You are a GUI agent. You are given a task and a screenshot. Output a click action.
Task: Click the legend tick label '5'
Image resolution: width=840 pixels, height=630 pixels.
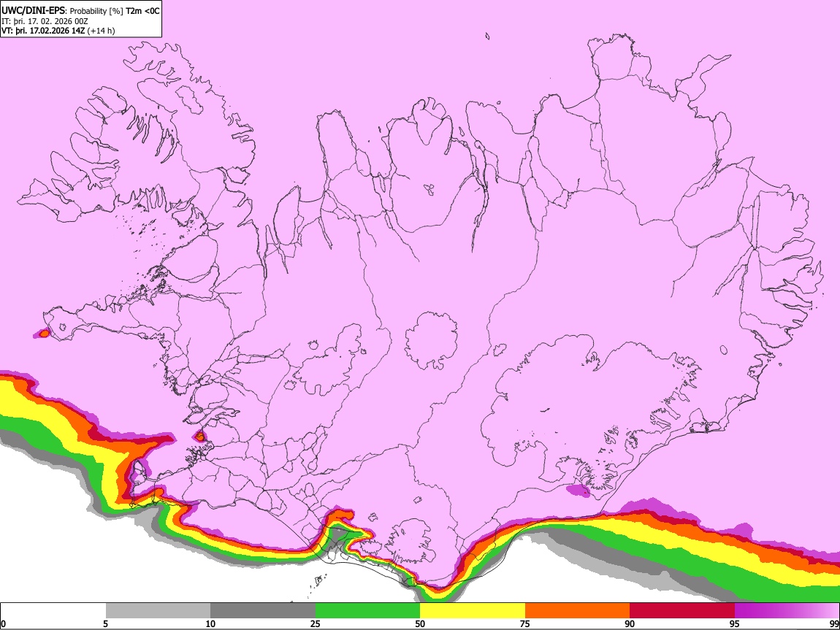(x=105, y=624)
